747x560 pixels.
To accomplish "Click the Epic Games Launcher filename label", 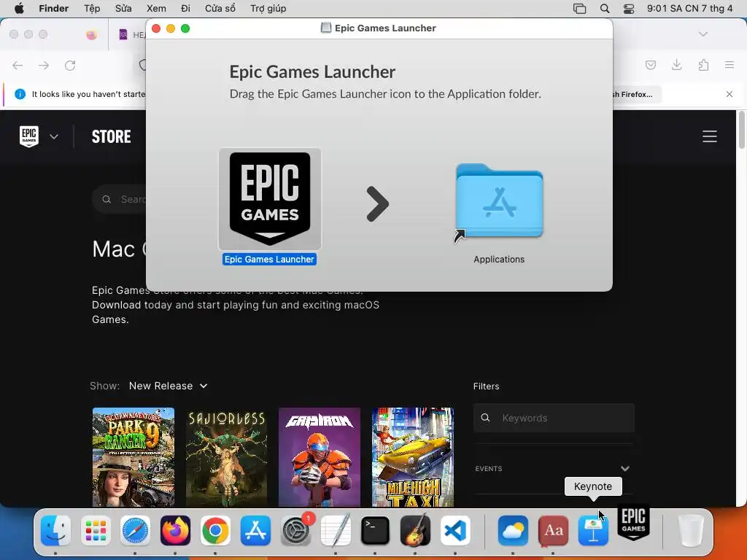I will pos(269,259).
